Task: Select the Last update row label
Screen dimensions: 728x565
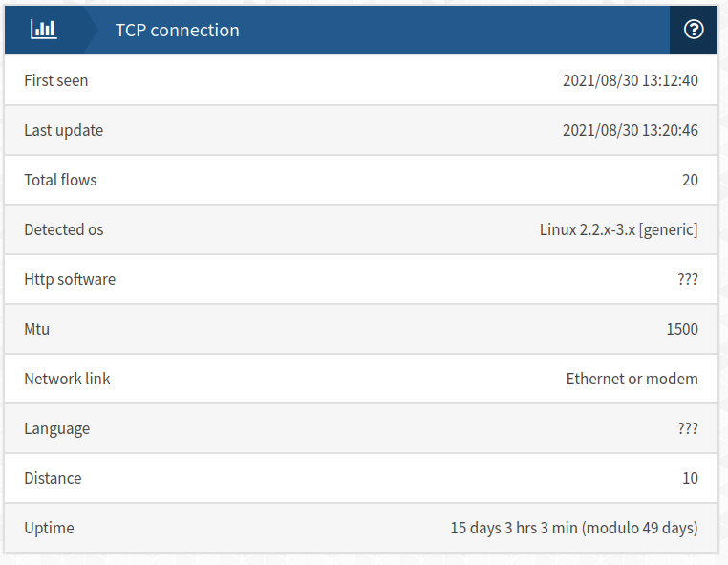Action: (x=64, y=131)
